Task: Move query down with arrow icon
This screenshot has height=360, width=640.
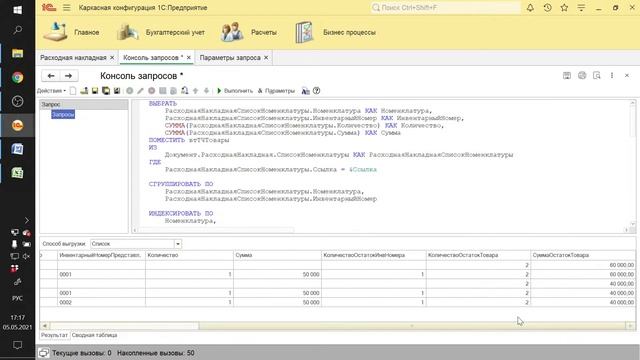Action: point(207,91)
